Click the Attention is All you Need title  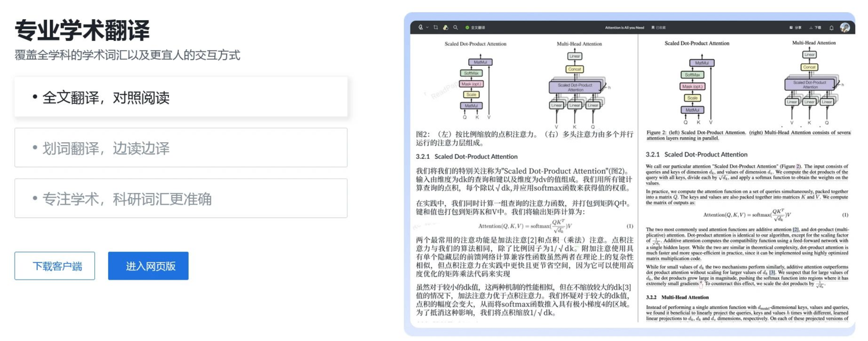[x=624, y=27]
